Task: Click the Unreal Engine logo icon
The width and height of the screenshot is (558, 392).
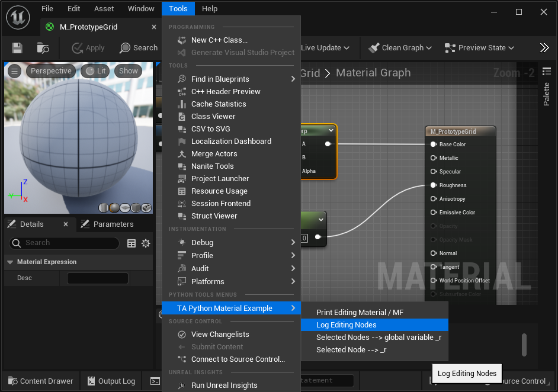Action: 18,17
